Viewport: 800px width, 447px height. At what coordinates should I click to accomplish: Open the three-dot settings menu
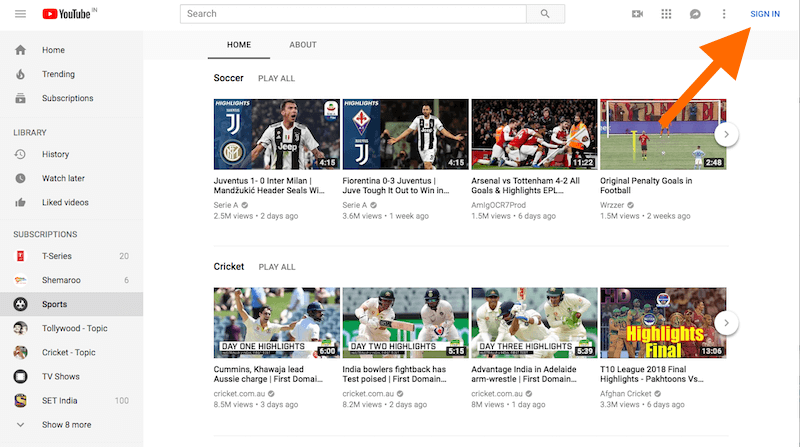[724, 14]
